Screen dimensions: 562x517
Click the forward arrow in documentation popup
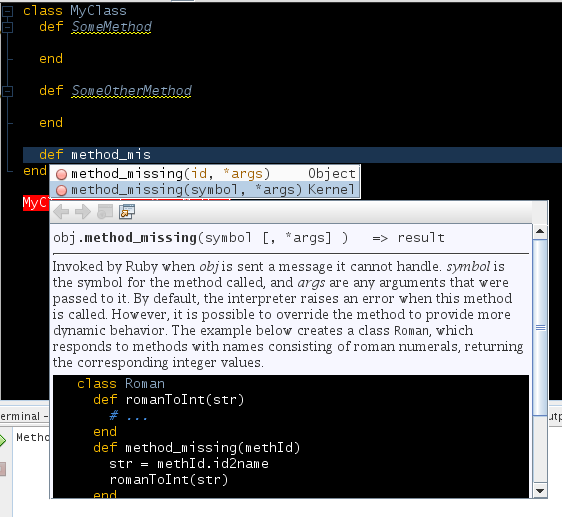pyautogui.click(x=83, y=212)
